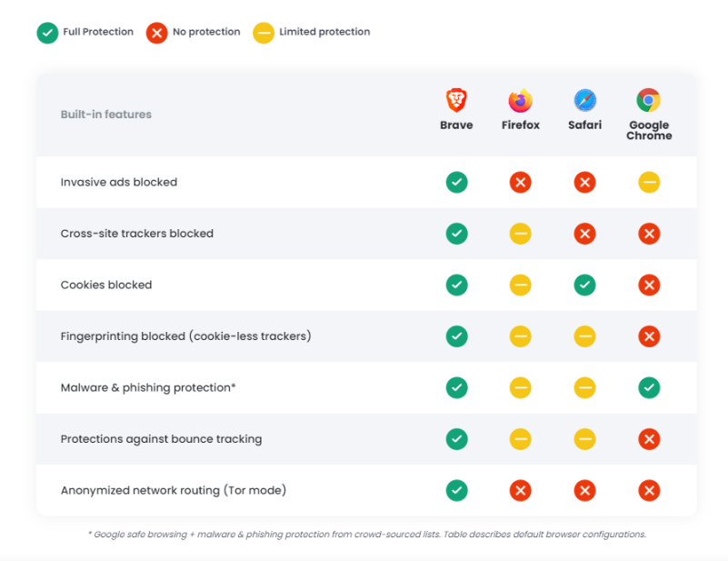Viewport: 728px width, 561px height.
Task: Click Brave's checkmark in Fingerprinting blocked row
Action: coord(457,336)
